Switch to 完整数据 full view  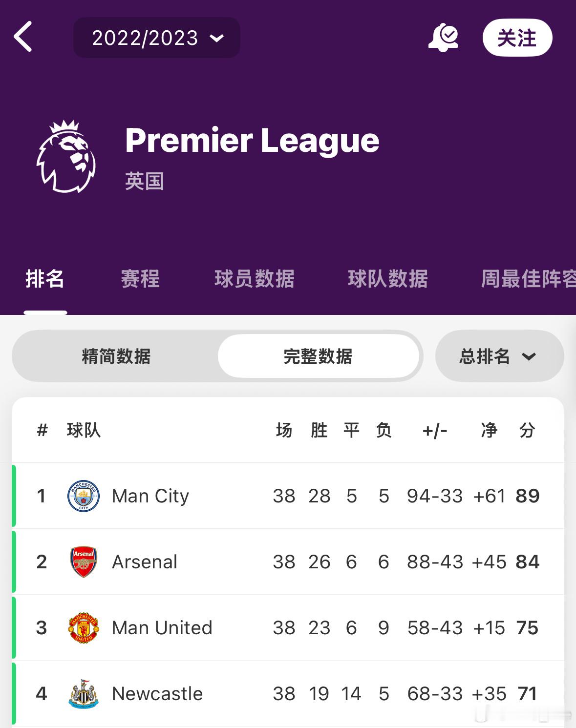click(x=318, y=356)
